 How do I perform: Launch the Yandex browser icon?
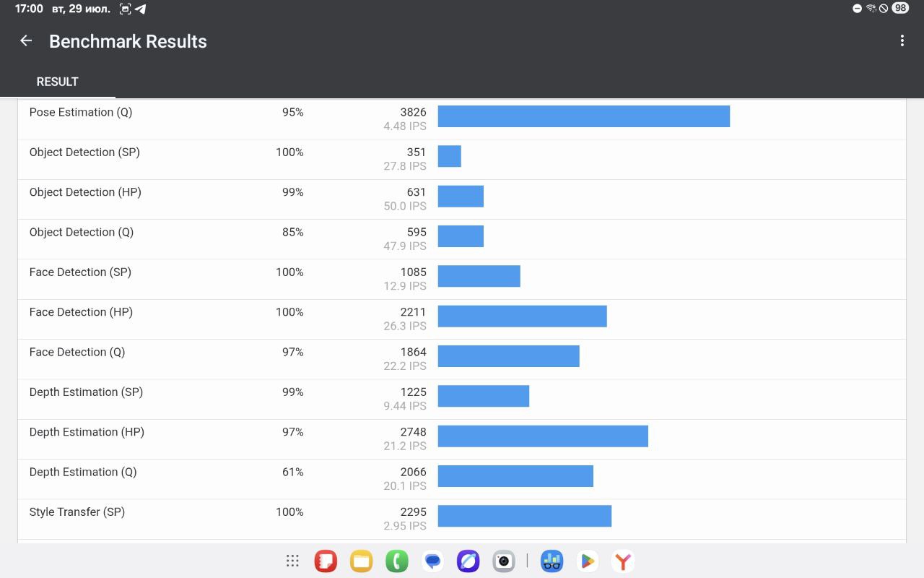623,561
